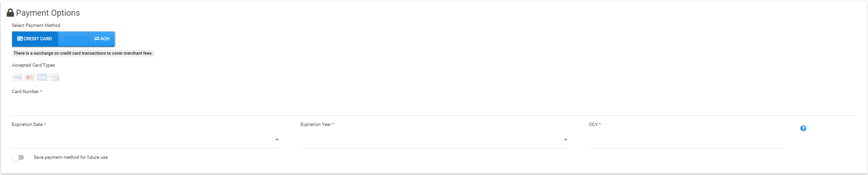This screenshot has height=175, width=868.
Task: Focus the CCV input field
Action: pyautogui.click(x=687, y=139)
